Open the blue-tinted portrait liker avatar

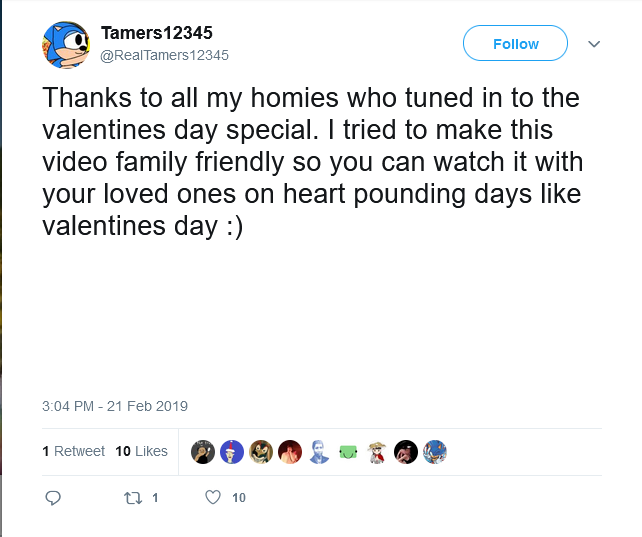click(x=319, y=452)
